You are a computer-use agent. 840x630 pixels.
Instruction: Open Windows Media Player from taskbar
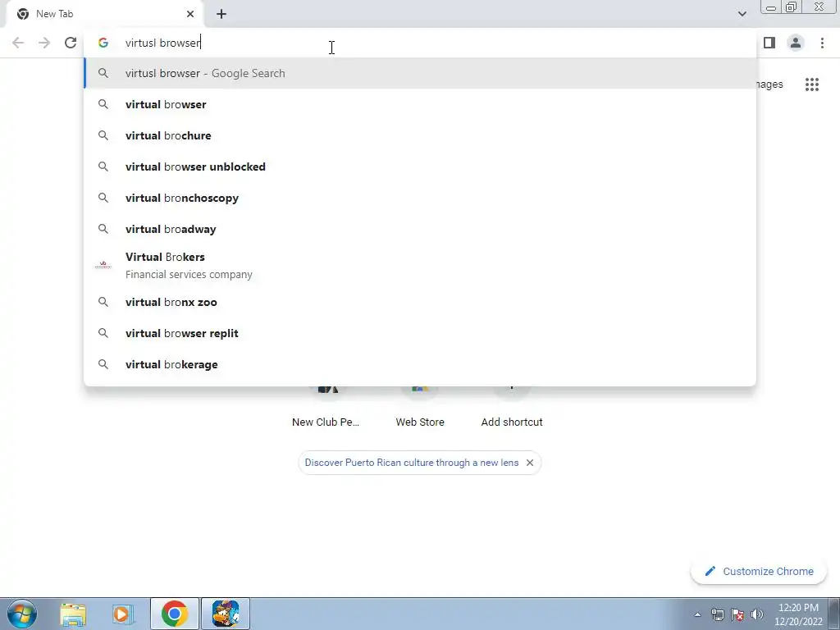[x=123, y=614]
